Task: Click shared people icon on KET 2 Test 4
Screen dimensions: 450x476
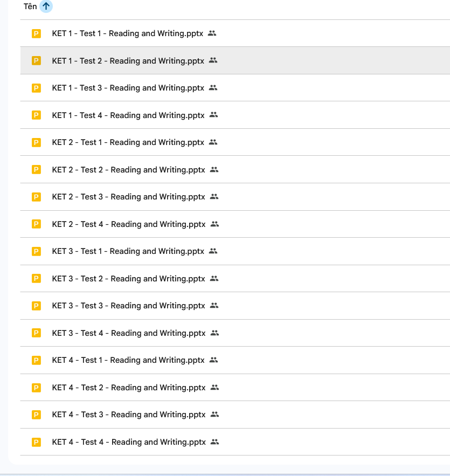Action: tap(214, 224)
